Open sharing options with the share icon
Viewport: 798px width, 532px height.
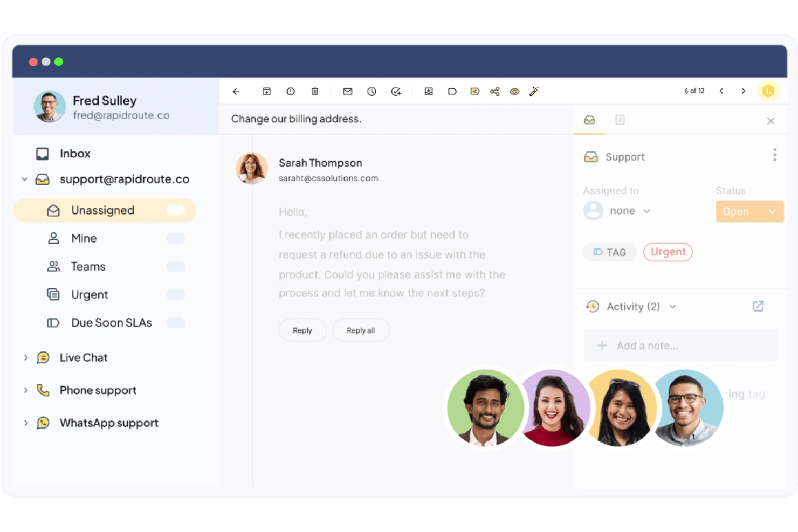(x=494, y=91)
